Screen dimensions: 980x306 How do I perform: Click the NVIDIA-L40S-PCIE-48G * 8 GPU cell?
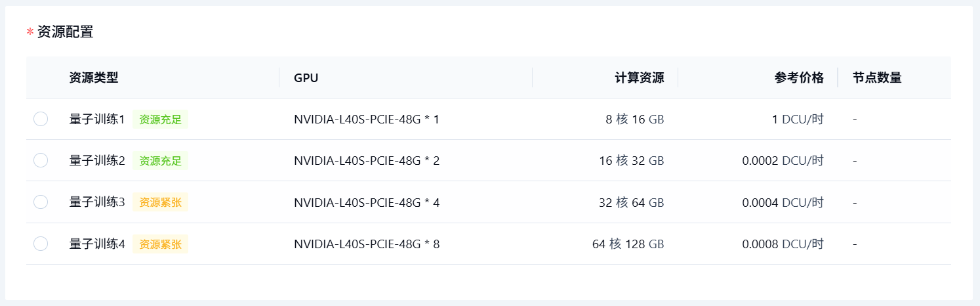367,244
